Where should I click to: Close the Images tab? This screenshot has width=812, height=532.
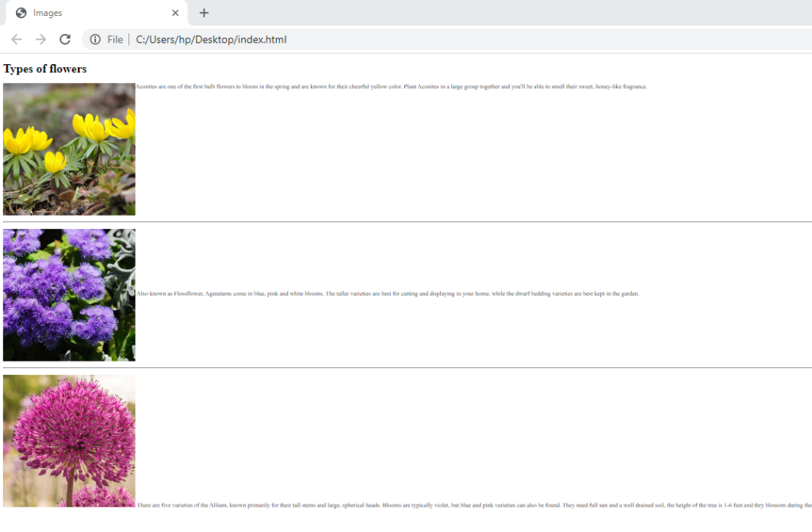tap(175, 13)
